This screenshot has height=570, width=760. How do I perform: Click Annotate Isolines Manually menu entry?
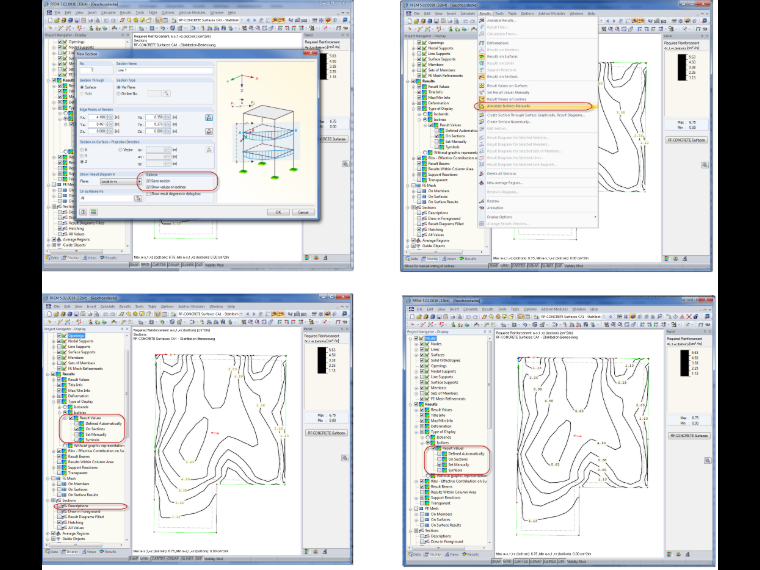point(508,106)
